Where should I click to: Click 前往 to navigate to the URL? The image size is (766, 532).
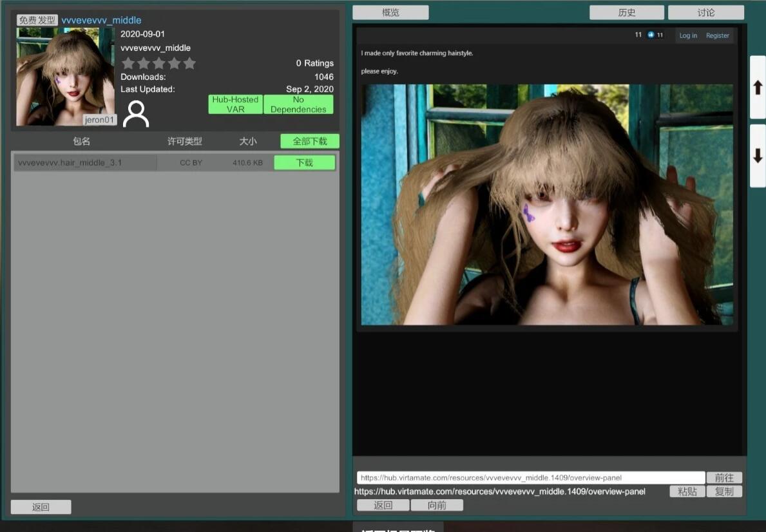(724, 477)
